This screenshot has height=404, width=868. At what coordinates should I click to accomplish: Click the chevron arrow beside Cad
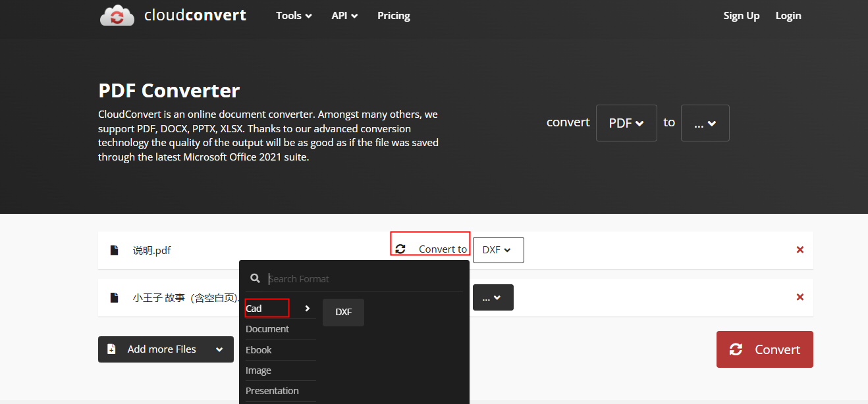point(307,308)
